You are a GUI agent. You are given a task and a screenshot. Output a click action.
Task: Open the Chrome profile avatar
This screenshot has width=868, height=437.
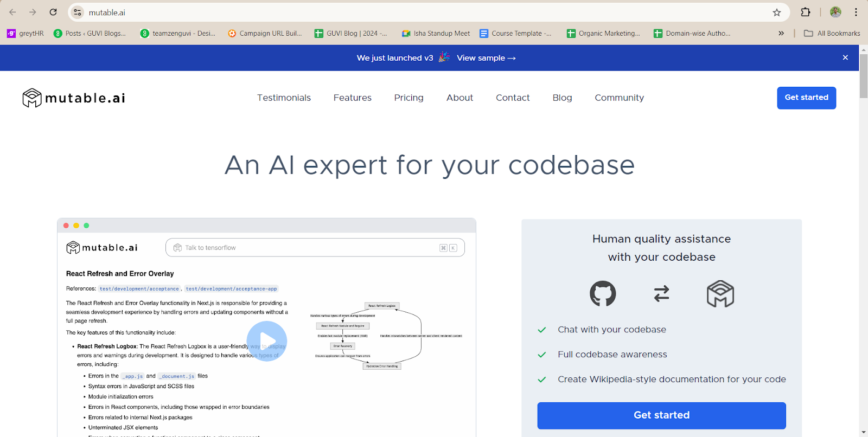click(835, 12)
